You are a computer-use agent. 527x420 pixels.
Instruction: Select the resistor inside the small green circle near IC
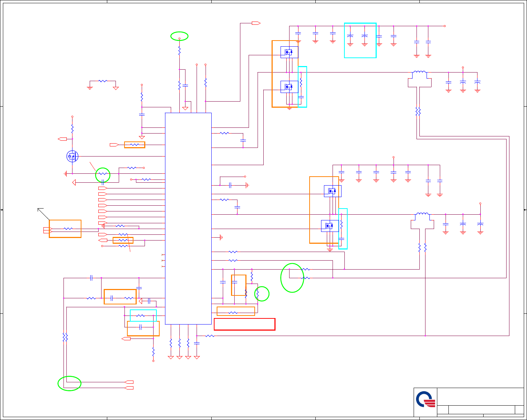pos(258,294)
